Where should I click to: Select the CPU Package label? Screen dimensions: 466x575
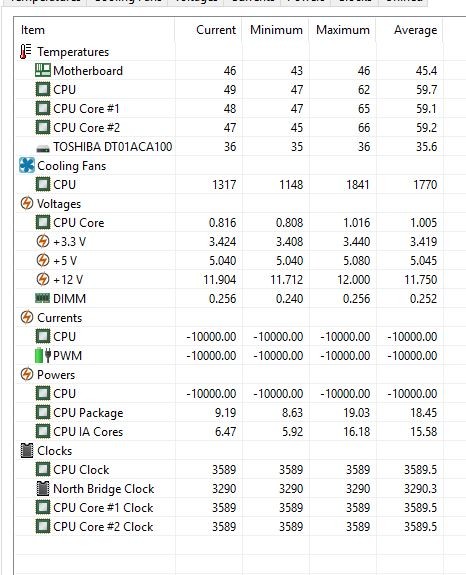[88, 413]
